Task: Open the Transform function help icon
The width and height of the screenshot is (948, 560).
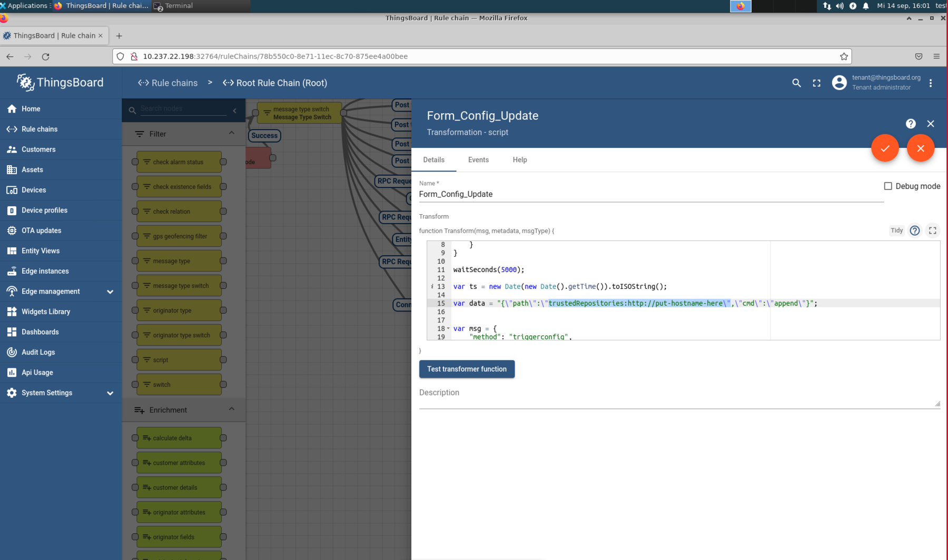Action: click(x=915, y=231)
